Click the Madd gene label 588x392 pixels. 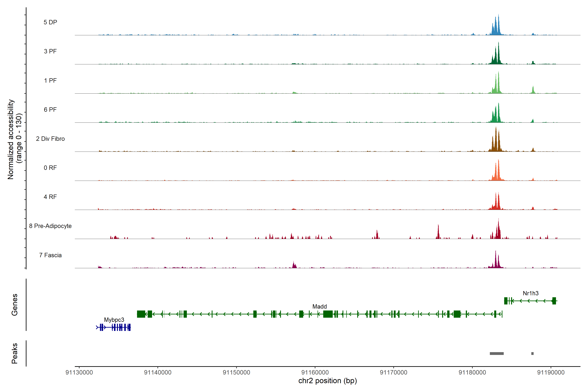[x=319, y=307]
